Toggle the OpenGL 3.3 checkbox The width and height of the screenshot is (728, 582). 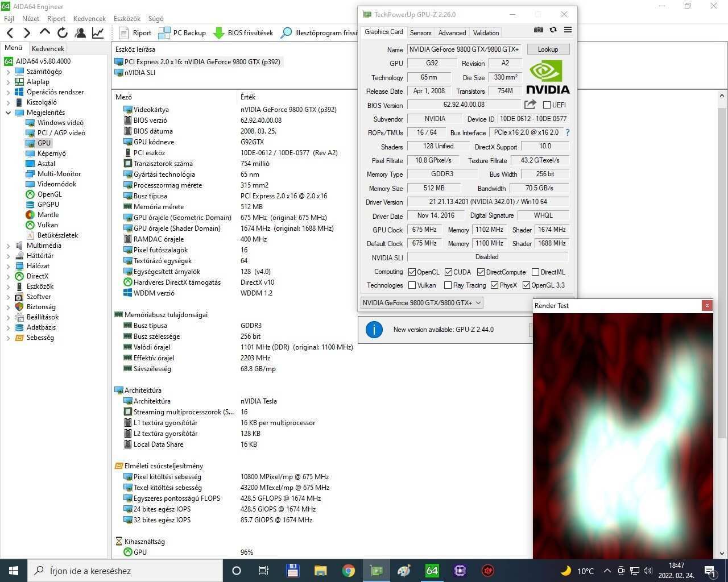click(x=526, y=285)
